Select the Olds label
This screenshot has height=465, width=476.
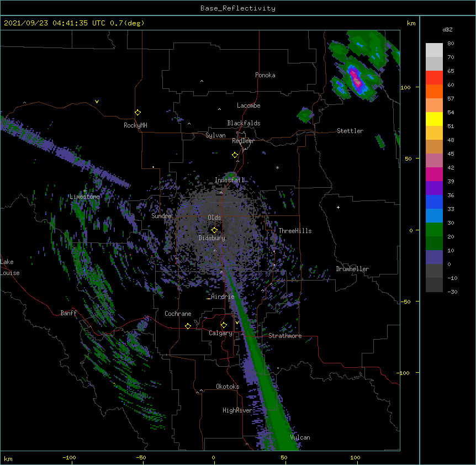(214, 218)
